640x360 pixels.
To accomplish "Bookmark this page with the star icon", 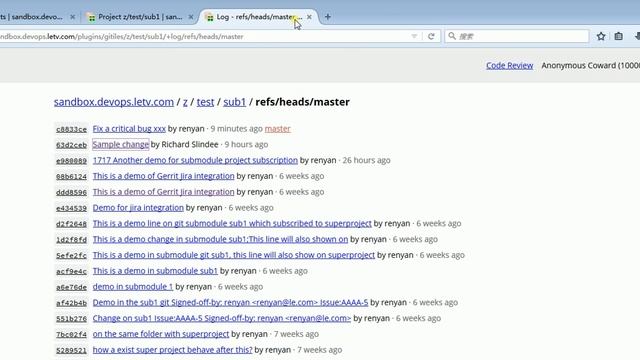I will pos(601,36).
